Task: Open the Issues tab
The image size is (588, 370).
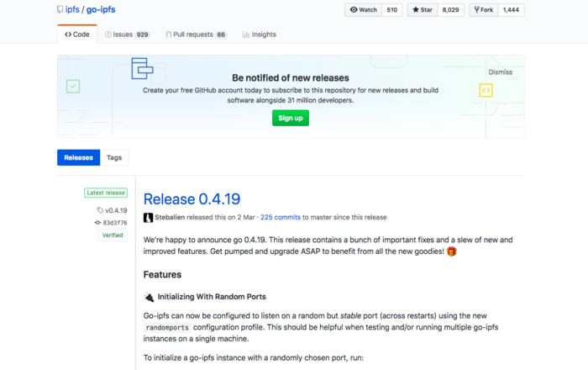Action: coord(128,34)
